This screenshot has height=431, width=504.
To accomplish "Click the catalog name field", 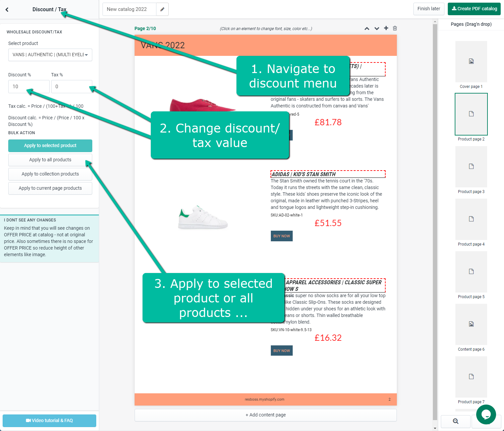I will [x=129, y=9].
